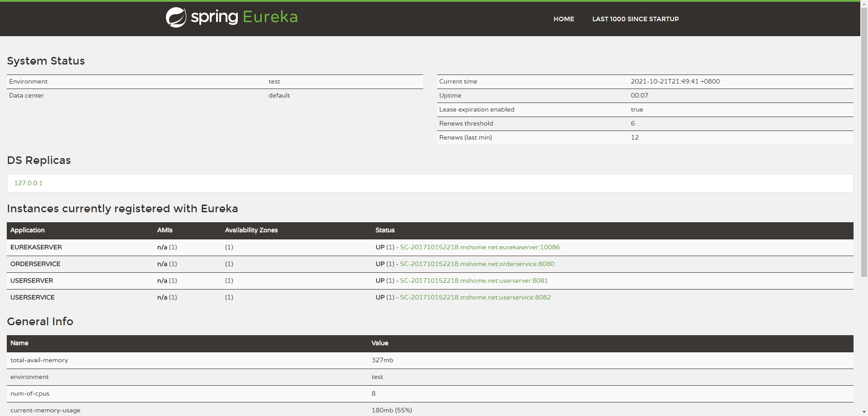Viewport: 868px width, 416px height.
Task: Open the 127.0.0.1 replica link
Action: (28, 183)
